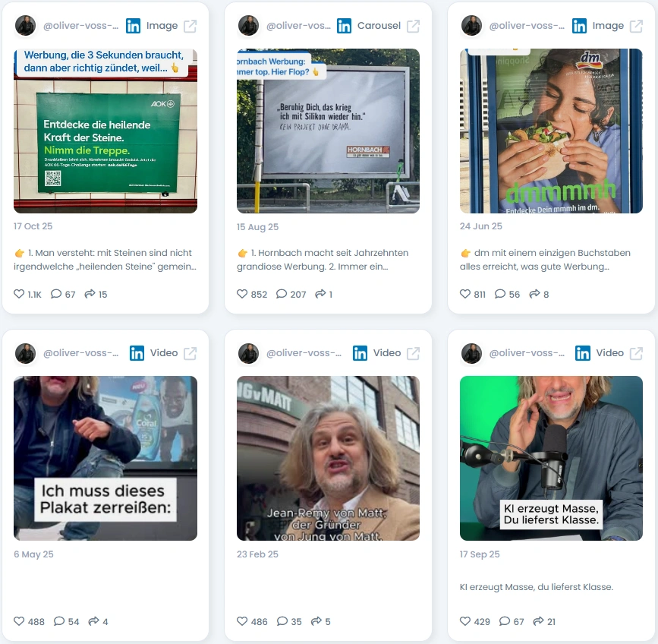
Task: Open external link on 17 Oct 25 post
Action: click(x=190, y=26)
